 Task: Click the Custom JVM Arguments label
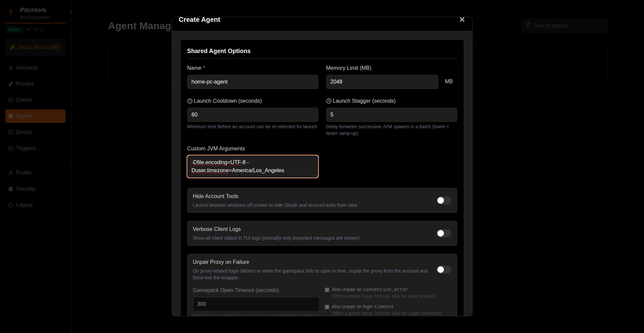(216, 149)
